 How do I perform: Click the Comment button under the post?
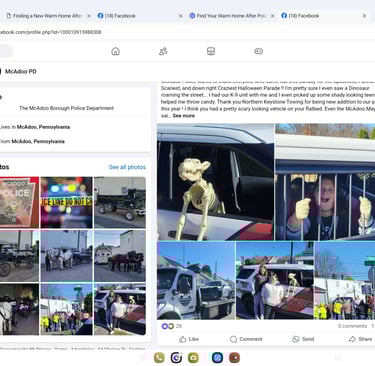click(x=246, y=339)
